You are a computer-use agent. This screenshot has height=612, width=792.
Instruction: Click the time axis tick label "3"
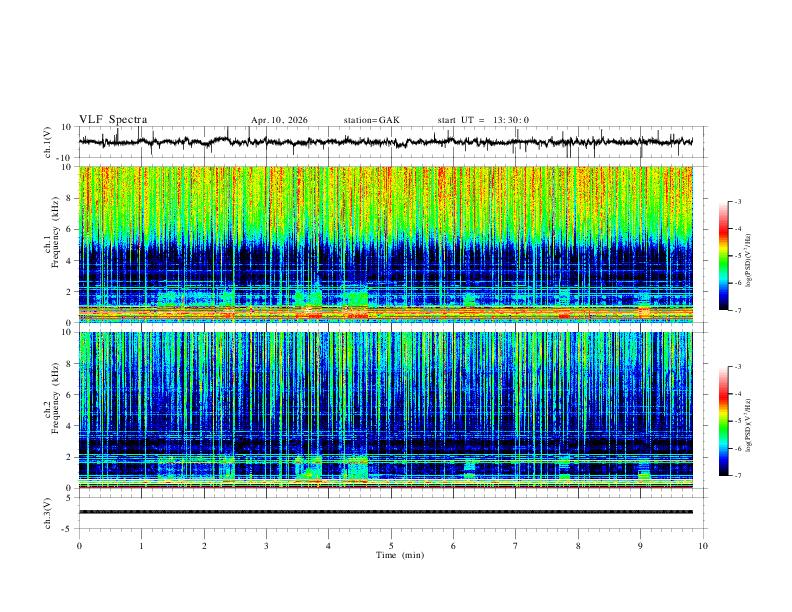[x=266, y=546]
